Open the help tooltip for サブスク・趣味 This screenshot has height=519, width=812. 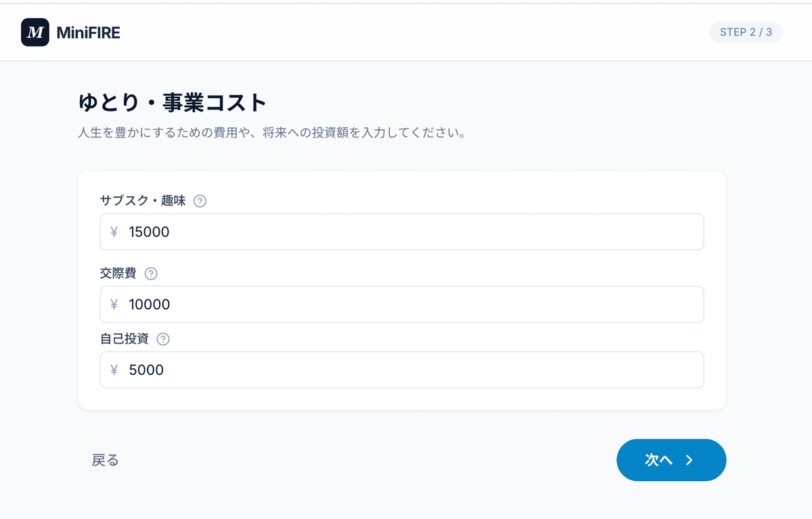tap(200, 201)
